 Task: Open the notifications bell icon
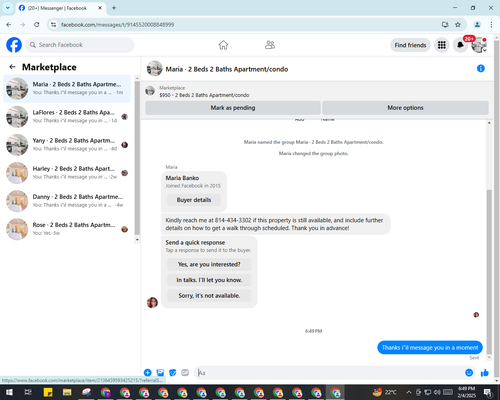coord(460,45)
